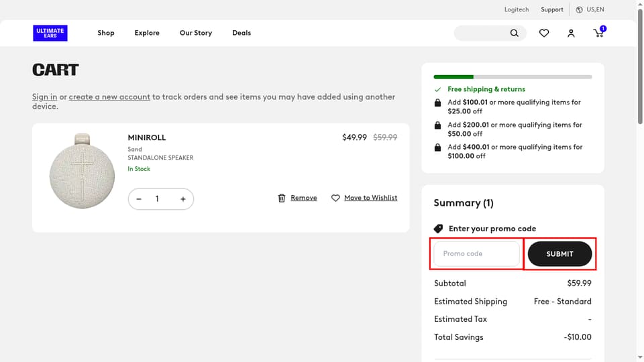Open the wishlist heart icon in header

544,34
